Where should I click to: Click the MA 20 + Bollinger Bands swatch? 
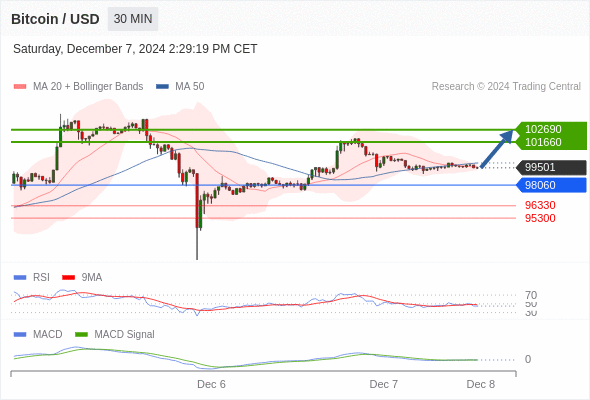click(20, 87)
